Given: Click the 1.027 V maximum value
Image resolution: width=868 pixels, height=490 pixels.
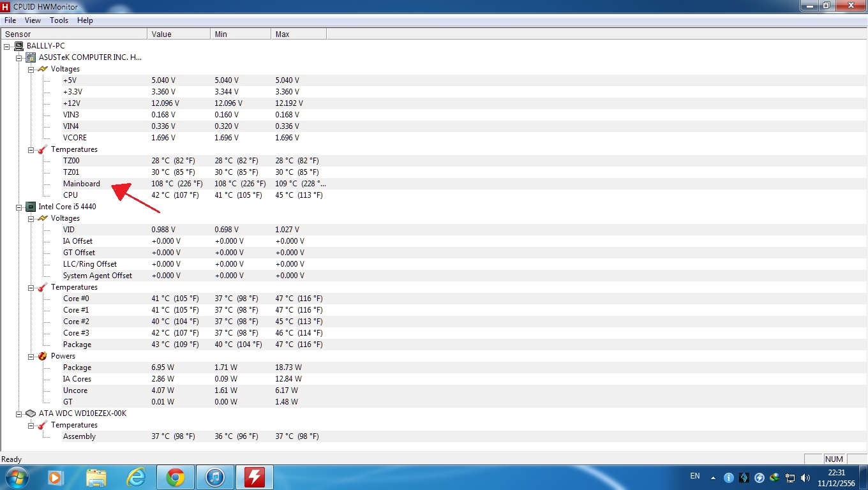Looking at the screenshot, I should tap(288, 230).
